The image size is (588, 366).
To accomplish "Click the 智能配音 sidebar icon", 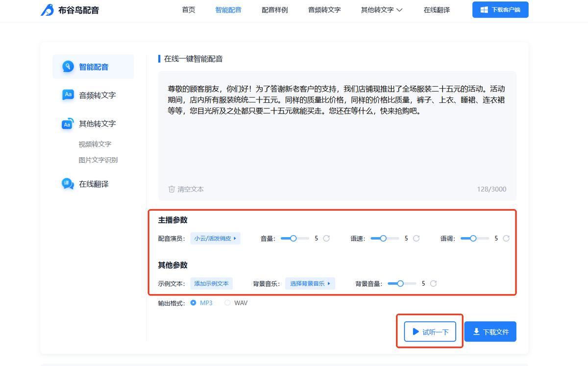I will pos(68,67).
